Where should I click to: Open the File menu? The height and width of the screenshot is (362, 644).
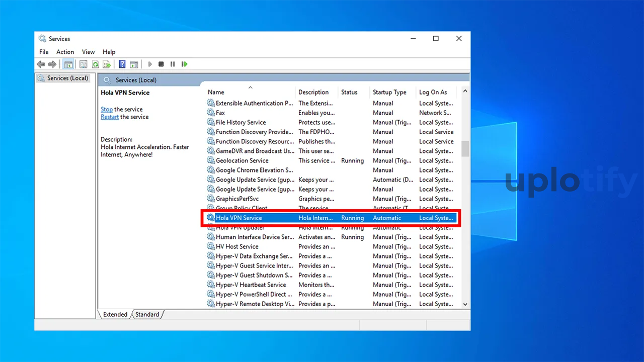44,52
